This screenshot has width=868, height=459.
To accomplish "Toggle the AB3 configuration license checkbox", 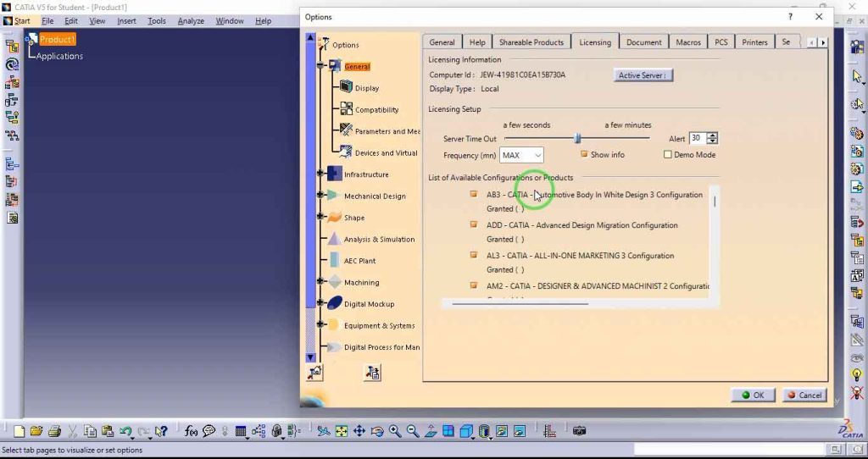I will [x=474, y=195].
